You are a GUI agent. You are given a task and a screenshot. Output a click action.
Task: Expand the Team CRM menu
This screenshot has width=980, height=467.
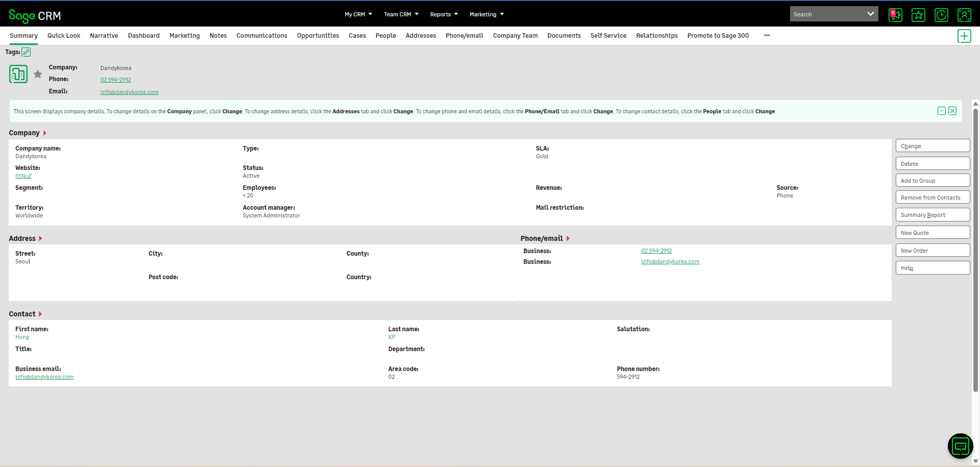[x=401, y=14]
